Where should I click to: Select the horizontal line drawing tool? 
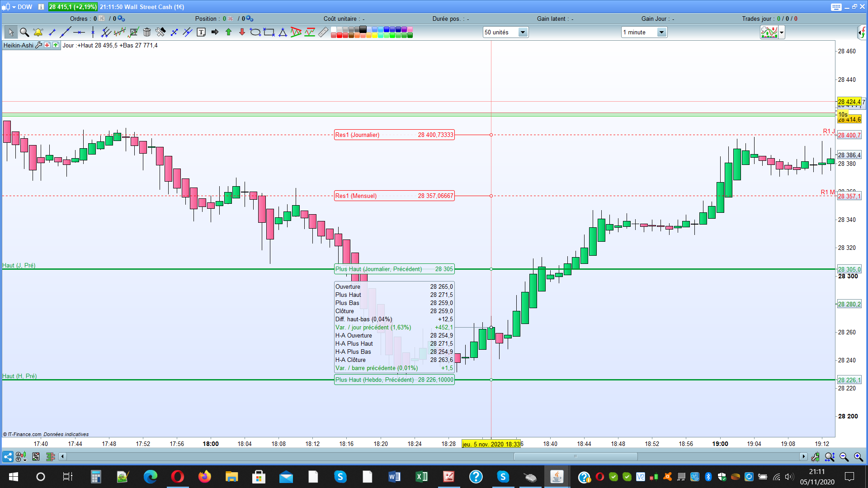[x=79, y=32]
